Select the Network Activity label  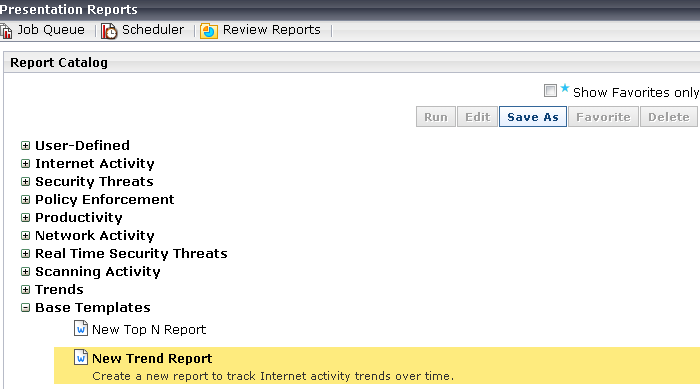point(95,236)
